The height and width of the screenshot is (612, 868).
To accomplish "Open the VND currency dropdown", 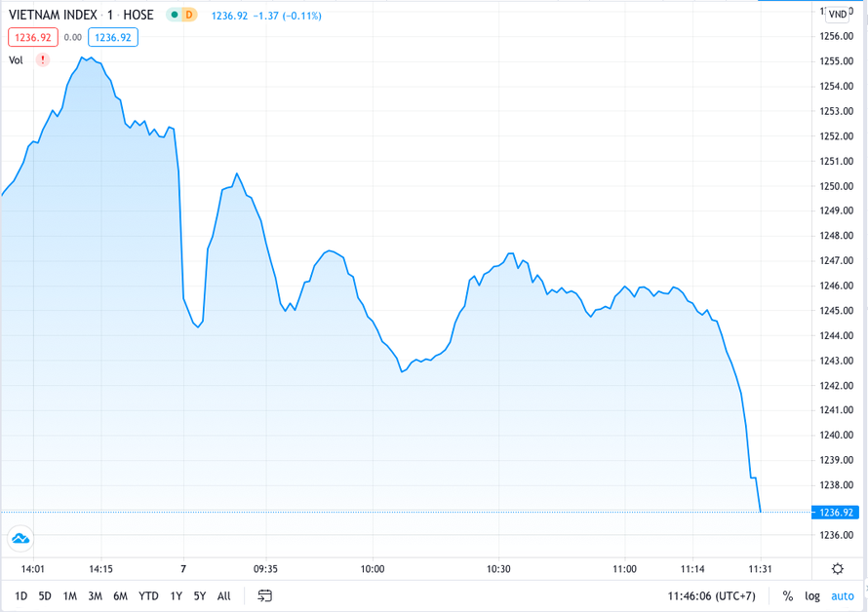I will pos(838,14).
